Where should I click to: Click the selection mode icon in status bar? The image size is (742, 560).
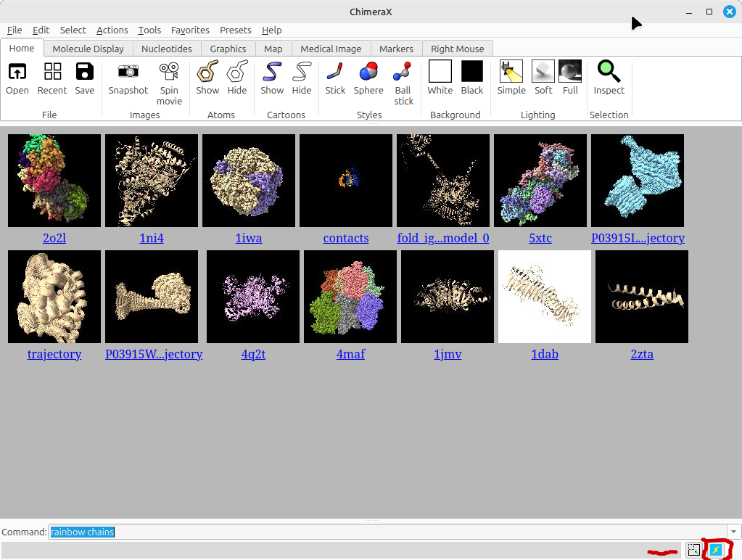point(693,550)
